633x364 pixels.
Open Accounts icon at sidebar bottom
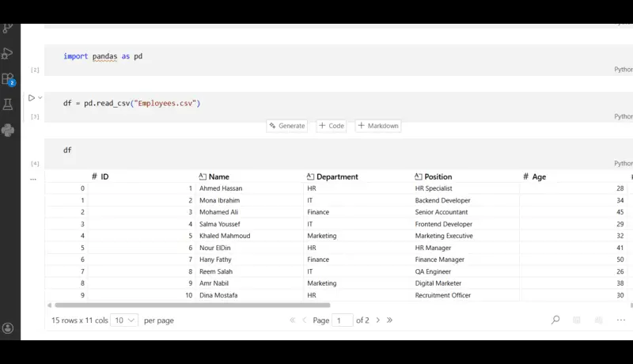click(8, 328)
